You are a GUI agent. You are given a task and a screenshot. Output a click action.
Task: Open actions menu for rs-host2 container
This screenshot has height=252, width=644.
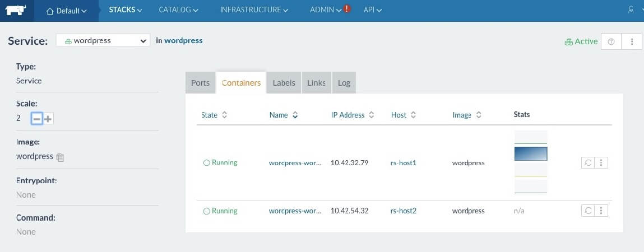(x=601, y=211)
